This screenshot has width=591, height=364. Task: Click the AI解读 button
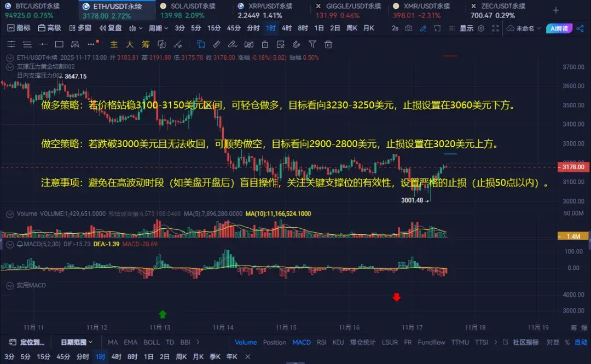(559, 28)
